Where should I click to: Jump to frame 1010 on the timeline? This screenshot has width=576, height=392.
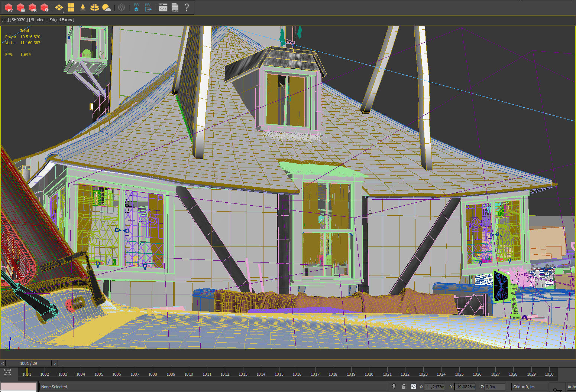(x=189, y=374)
